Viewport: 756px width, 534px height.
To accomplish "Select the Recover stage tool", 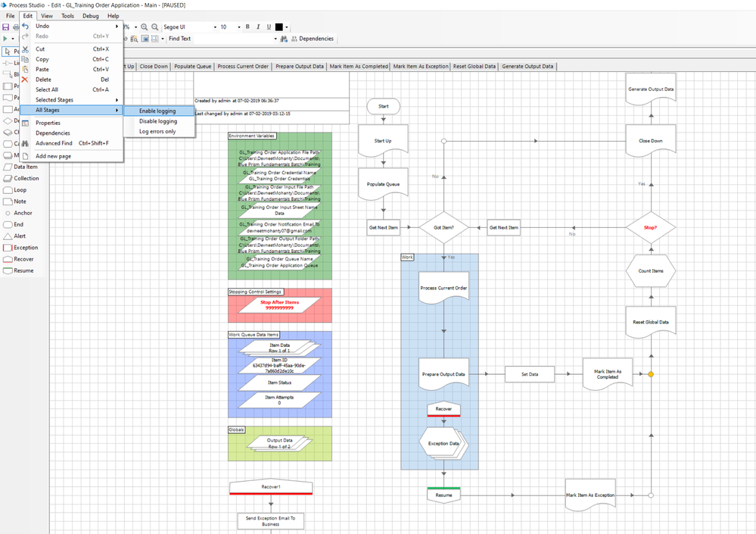I will (19, 259).
